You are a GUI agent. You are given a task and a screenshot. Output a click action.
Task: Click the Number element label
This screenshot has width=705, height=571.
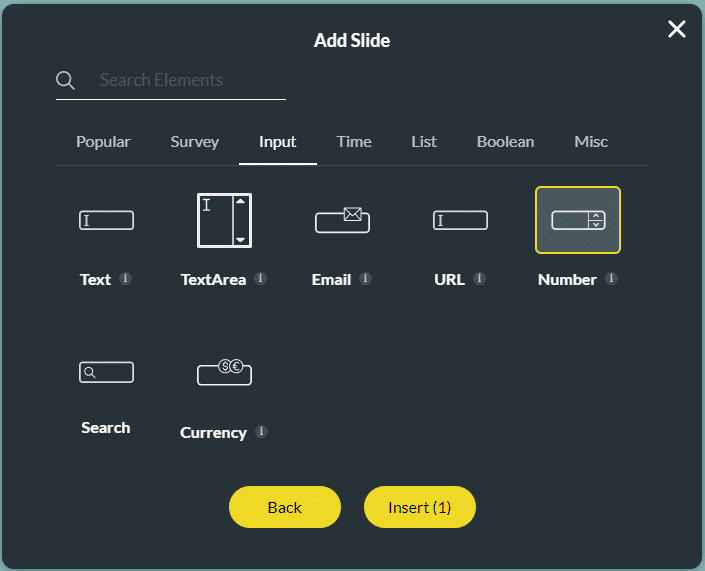point(567,280)
